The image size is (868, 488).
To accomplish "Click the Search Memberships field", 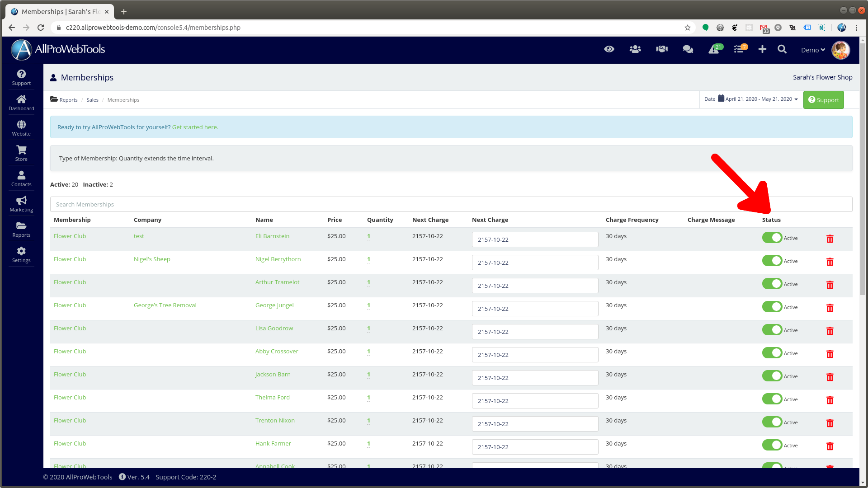I will (451, 204).
